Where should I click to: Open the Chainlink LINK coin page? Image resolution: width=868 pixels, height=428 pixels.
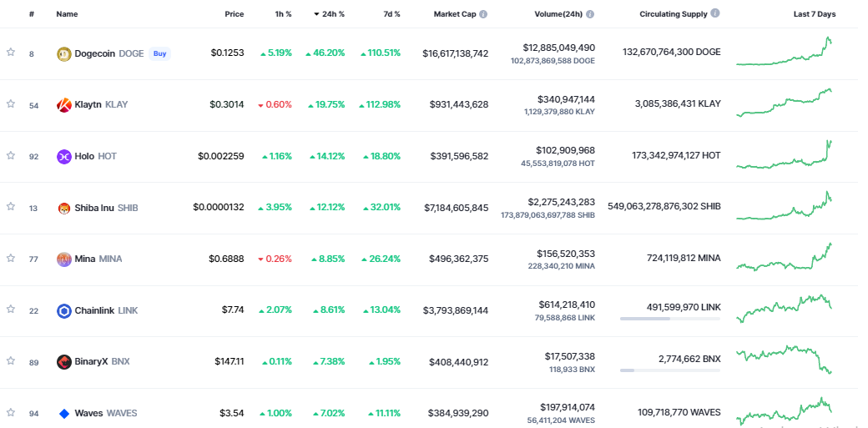tap(106, 310)
